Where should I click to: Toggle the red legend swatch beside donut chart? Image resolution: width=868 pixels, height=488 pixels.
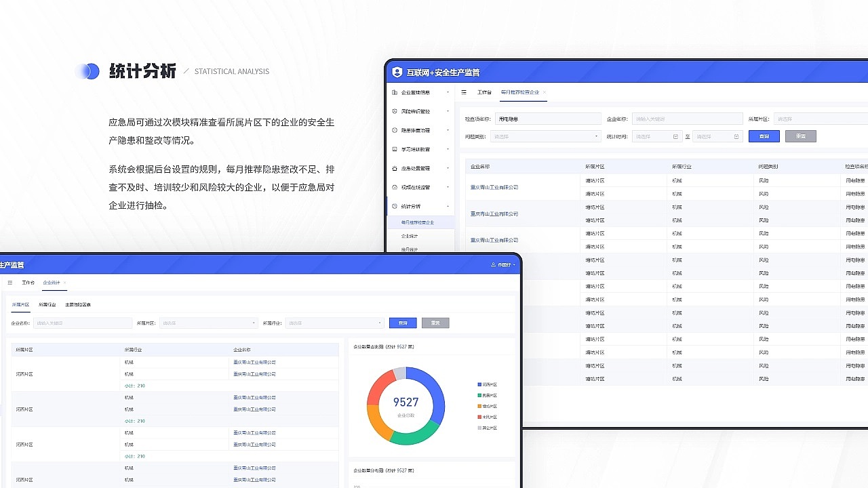coord(479,417)
